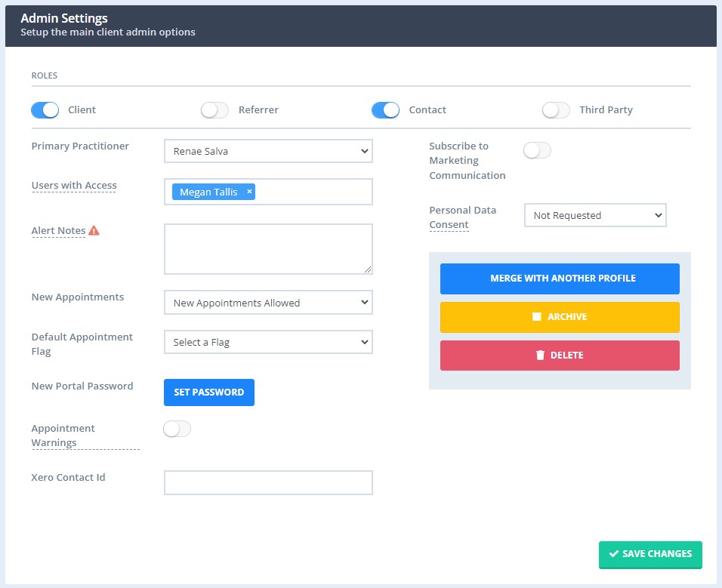Open the Default Appointment Flag dropdown

(268, 342)
